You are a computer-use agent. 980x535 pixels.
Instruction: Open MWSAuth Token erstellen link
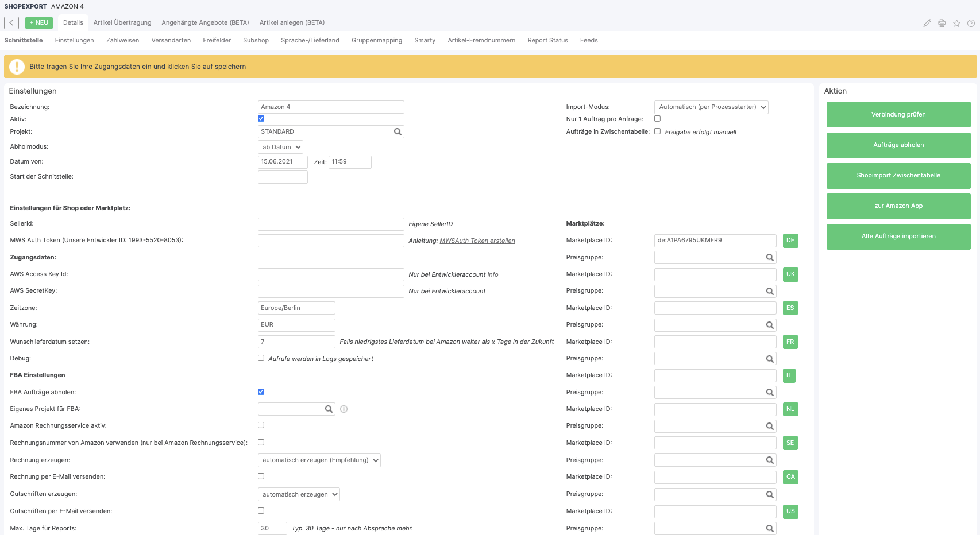coord(477,241)
